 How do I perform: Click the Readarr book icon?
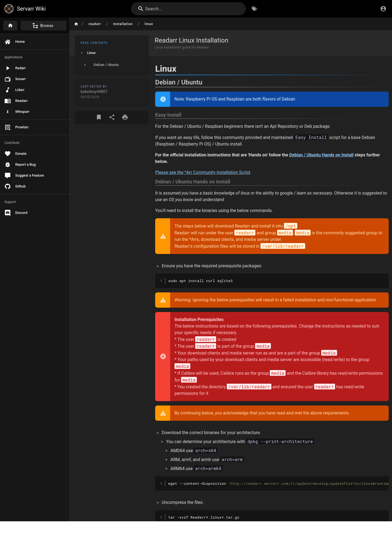click(x=8, y=101)
